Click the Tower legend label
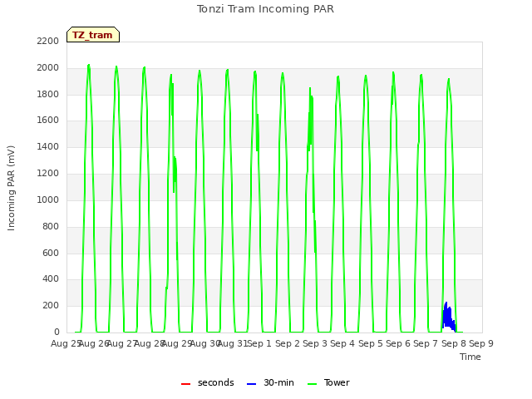Image resolution: width=532 pixels, height=399 pixels. [x=337, y=382]
